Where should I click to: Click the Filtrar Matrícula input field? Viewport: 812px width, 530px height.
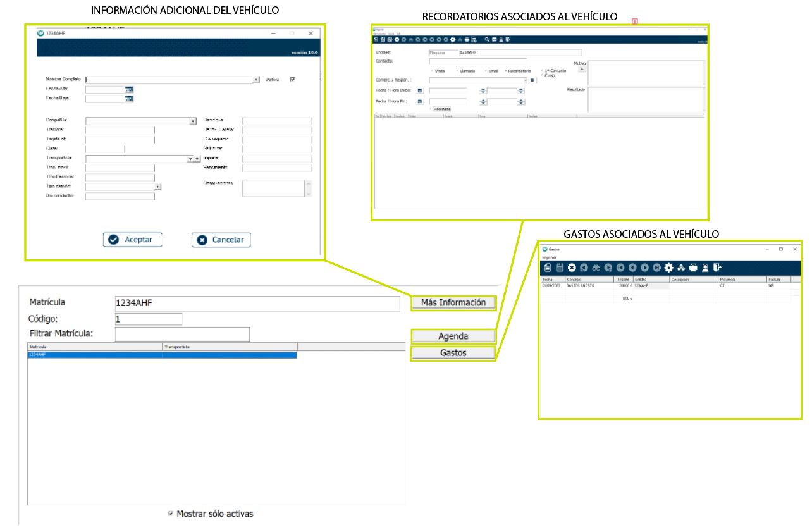point(182,334)
